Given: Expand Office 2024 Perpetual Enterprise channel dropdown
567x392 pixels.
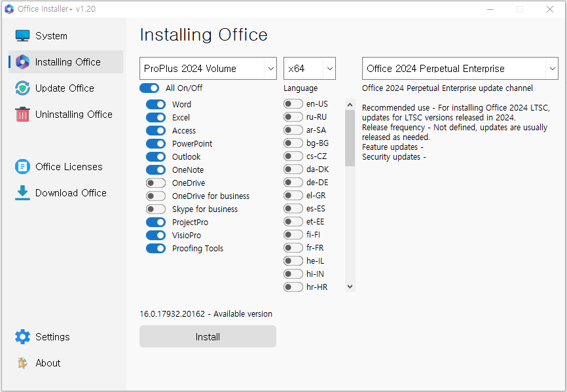Looking at the screenshot, I should click(460, 68).
